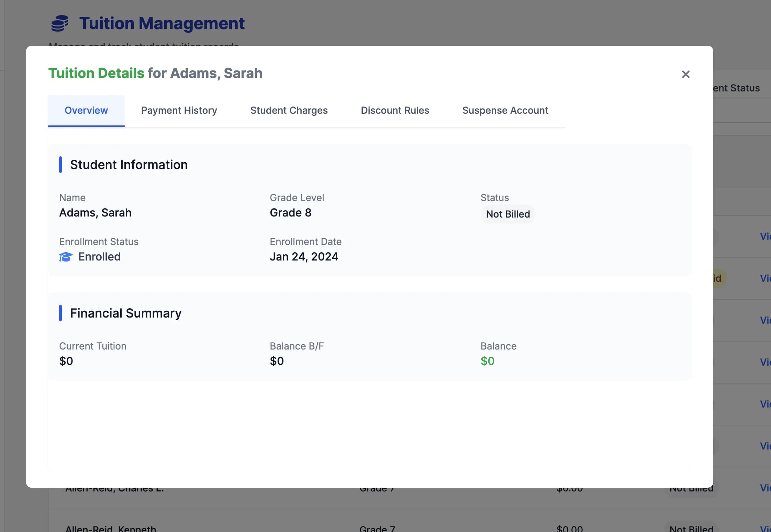Click the Jan 24, 2024 enrollment date
The height and width of the screenshot is (532, 771).
coord(304,257)
